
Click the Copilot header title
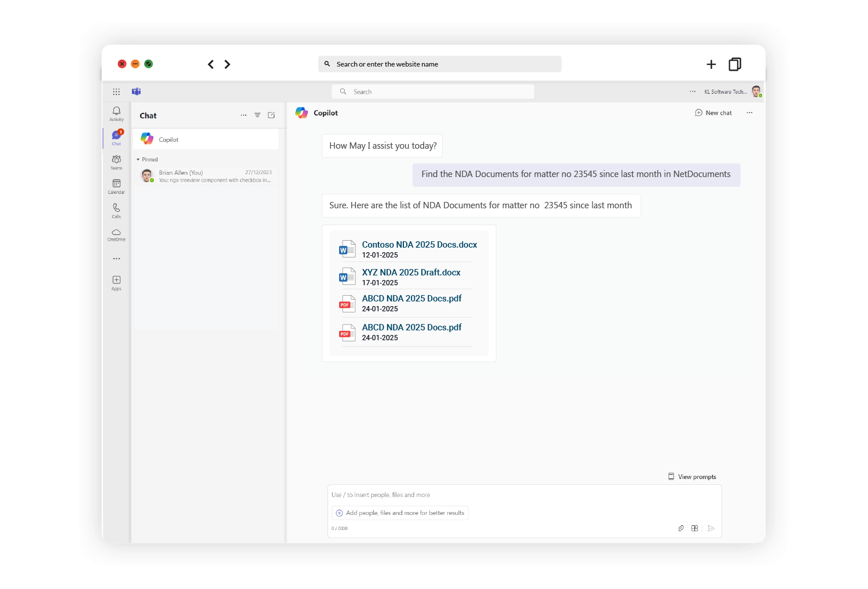[x=326, y=113]
